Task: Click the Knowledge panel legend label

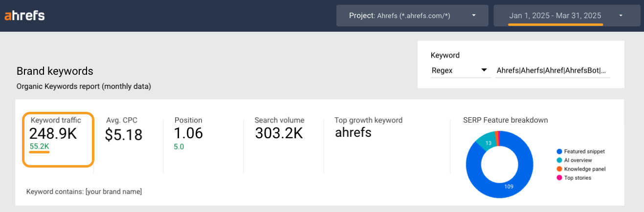Action: click(x=585, y=169)
